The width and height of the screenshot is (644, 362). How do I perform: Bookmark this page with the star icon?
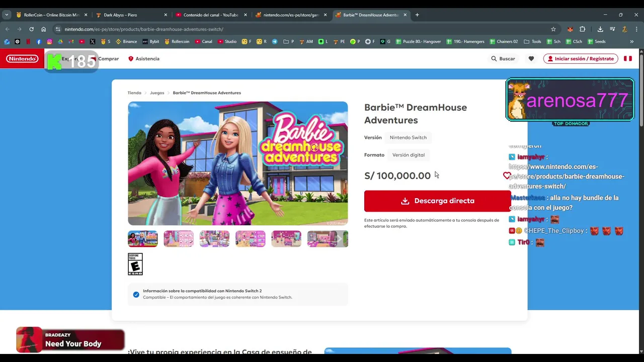tap(553, 29)
